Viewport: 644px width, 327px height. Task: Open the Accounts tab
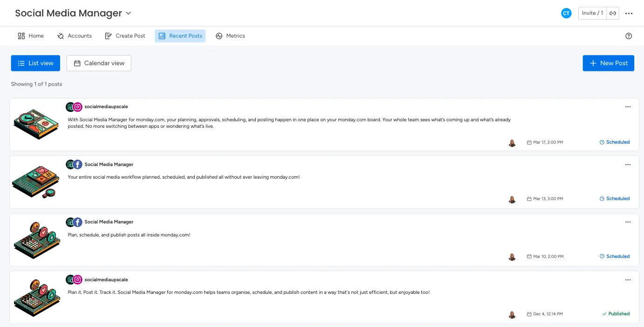pyautogui.click(x=75, y=36)
